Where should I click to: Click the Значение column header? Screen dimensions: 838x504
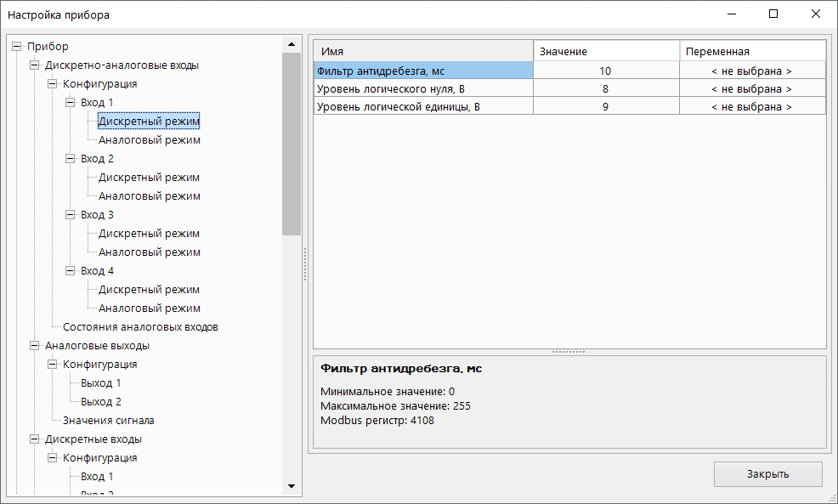(605, 52)
